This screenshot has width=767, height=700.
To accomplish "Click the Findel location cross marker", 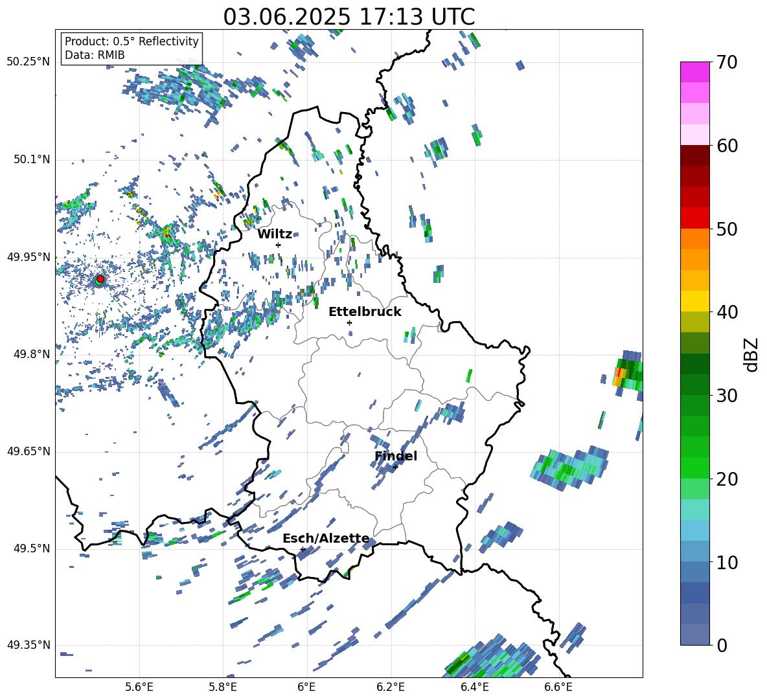I will (x=395, y=467).
